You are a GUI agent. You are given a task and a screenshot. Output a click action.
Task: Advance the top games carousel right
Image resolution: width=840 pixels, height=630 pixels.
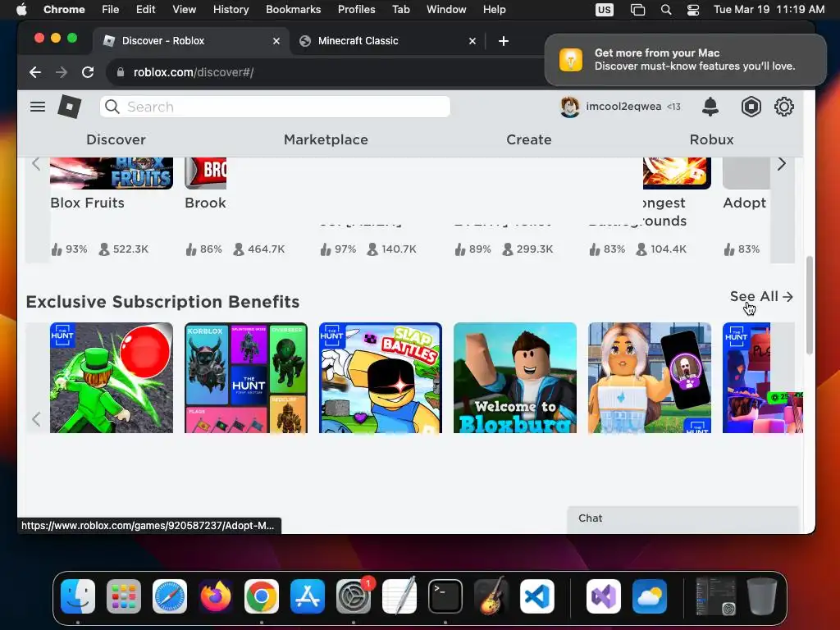pyautogui.click(x=782, y=164)
